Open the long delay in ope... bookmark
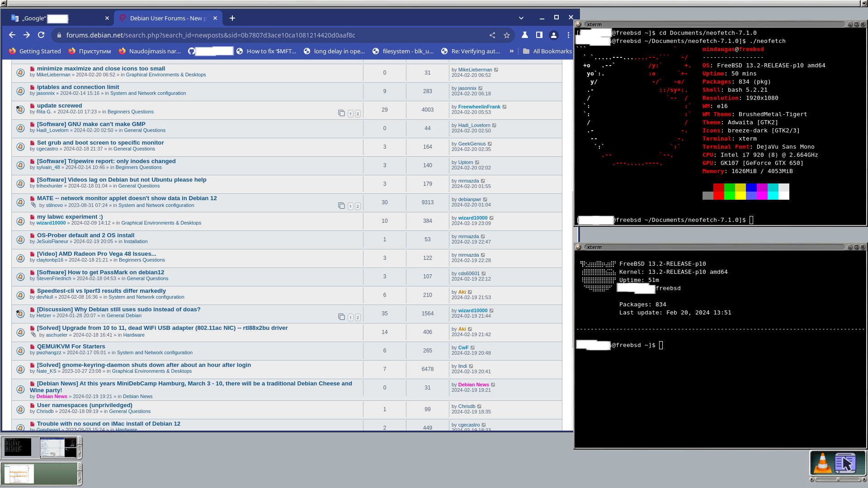 (x=334, y=51)
